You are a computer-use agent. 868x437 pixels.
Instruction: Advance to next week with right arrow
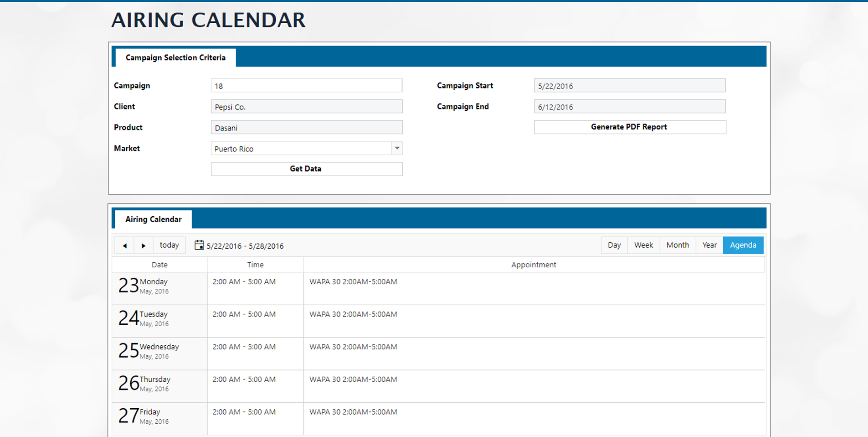(x=144, y=245)
